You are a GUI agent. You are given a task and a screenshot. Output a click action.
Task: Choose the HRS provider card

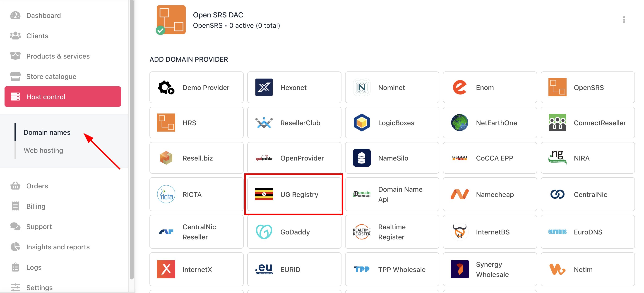(x=197, y=123)
